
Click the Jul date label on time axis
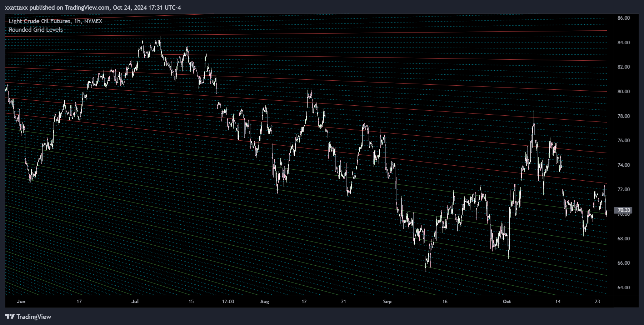click(135, 301)
